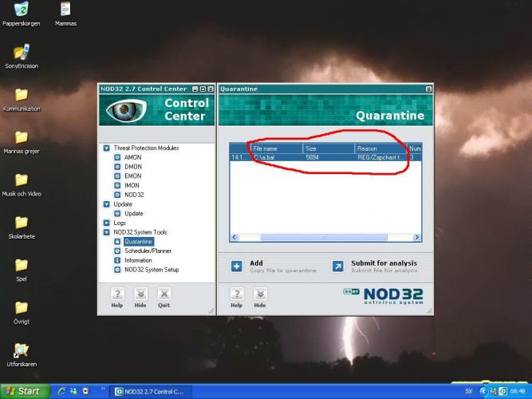
Task: Collapse the Update section
Action: click(x=106, y=204)
